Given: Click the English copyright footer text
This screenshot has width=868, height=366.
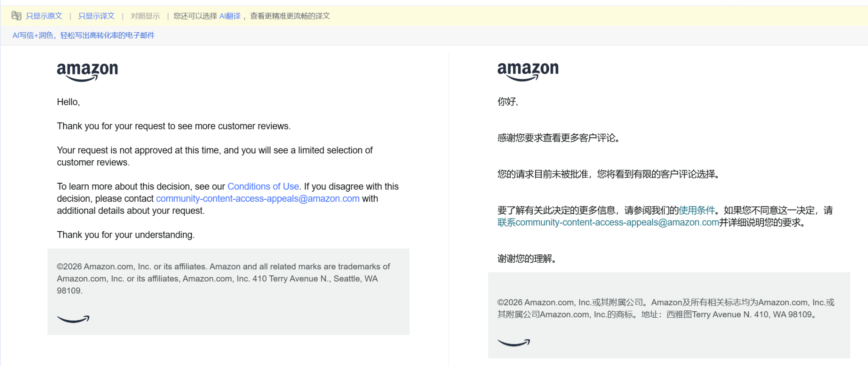Looking at the screenshot, I should (223, 279).
